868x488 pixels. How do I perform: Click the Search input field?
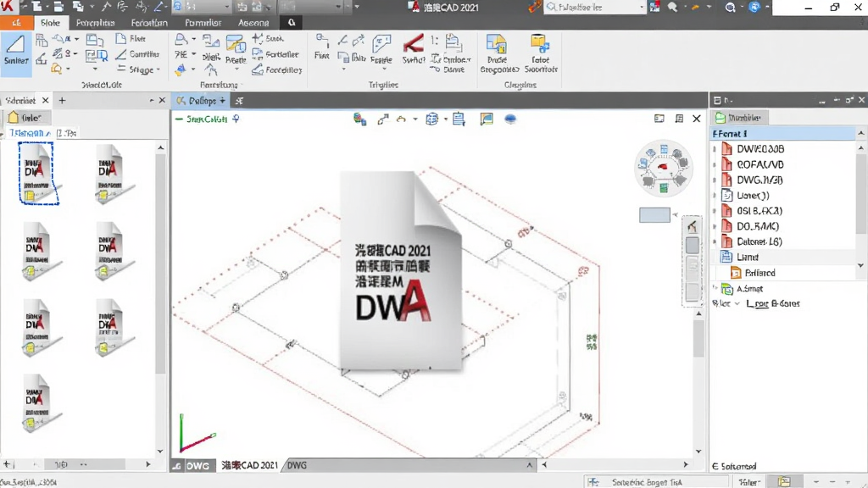[593, 7]
